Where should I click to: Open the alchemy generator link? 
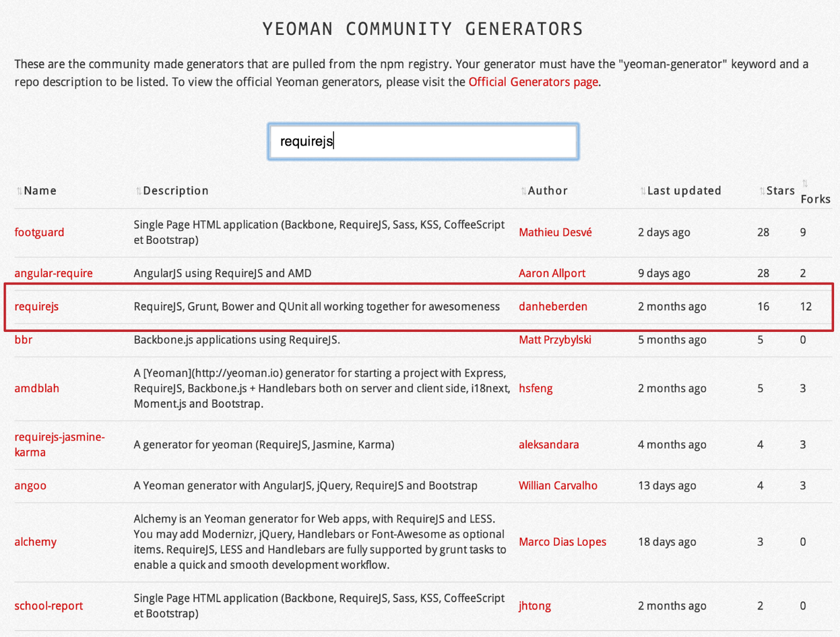35,542
